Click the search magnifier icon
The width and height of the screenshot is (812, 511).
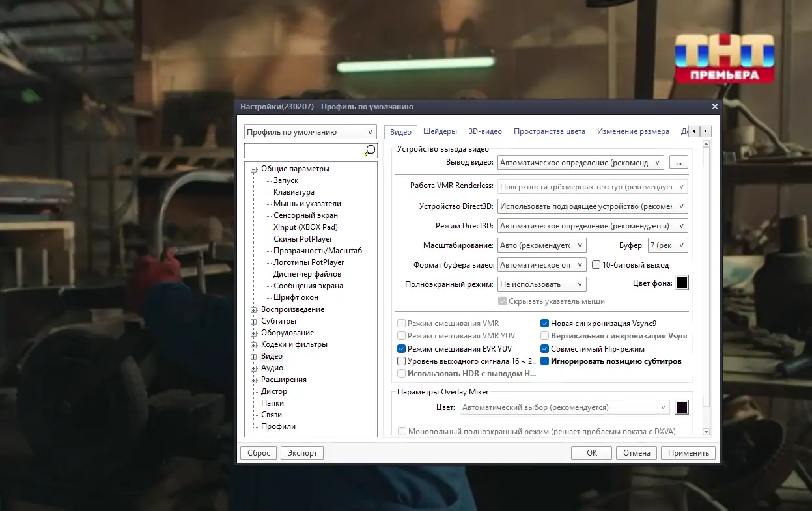pyautogui.click(x=370, y=151)
